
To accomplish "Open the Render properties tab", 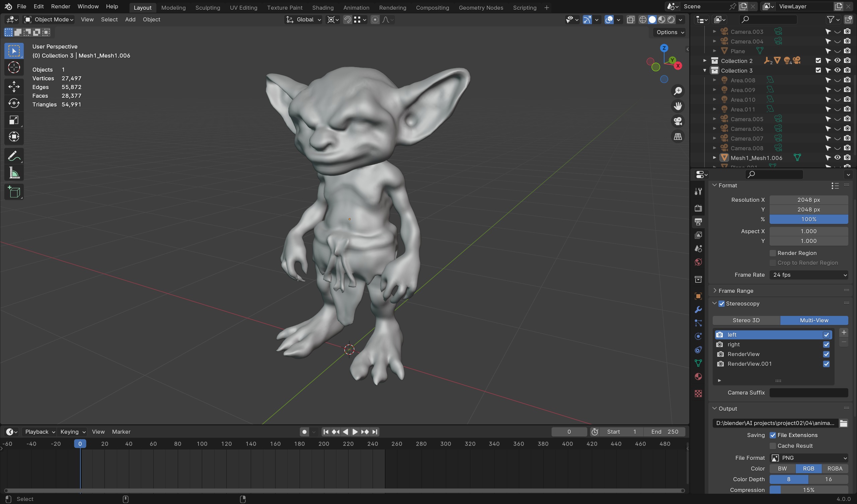I will point(698,208).
